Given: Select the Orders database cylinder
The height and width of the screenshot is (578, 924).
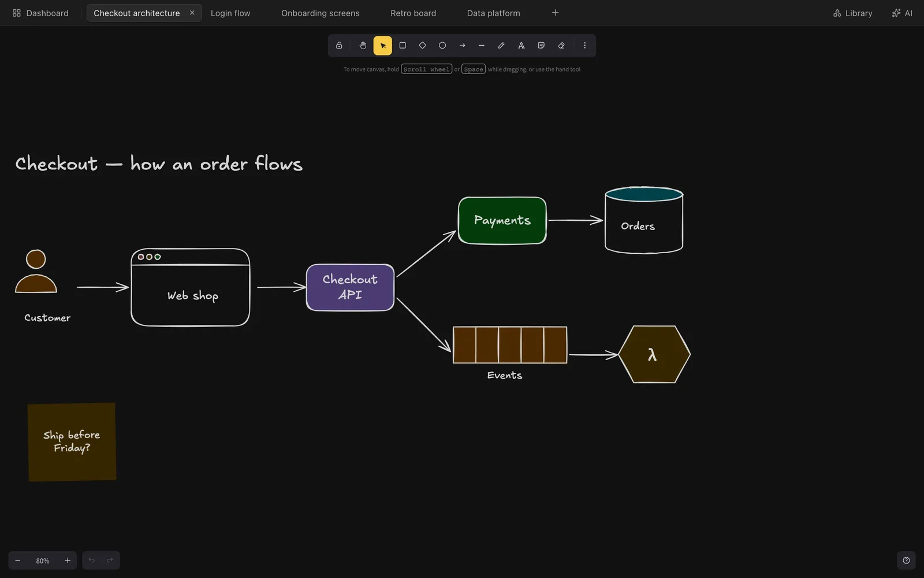Looking at the screenshot, I should click(644, 220).
